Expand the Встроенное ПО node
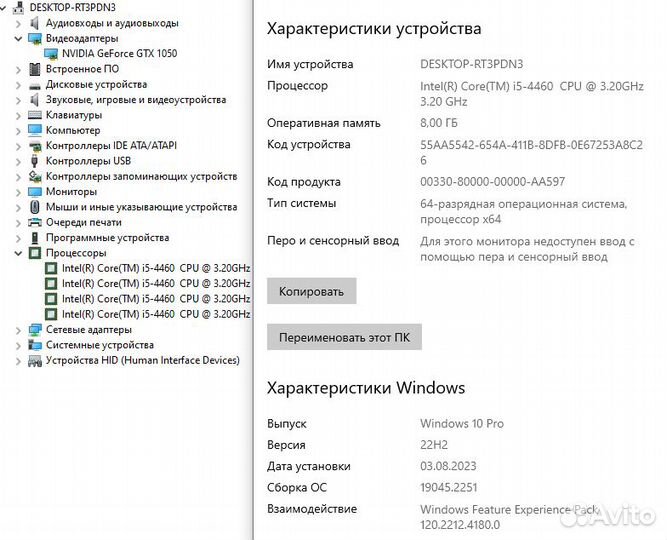This screenshot has height=540, width=667. click(18, 69)
